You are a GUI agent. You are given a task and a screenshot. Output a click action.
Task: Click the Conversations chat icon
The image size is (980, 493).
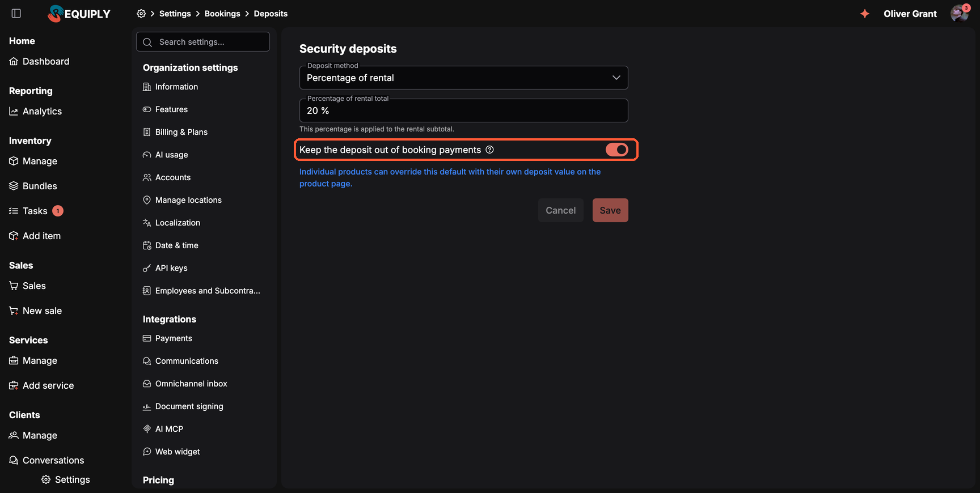pyautogui.click(x=14, y=460)
